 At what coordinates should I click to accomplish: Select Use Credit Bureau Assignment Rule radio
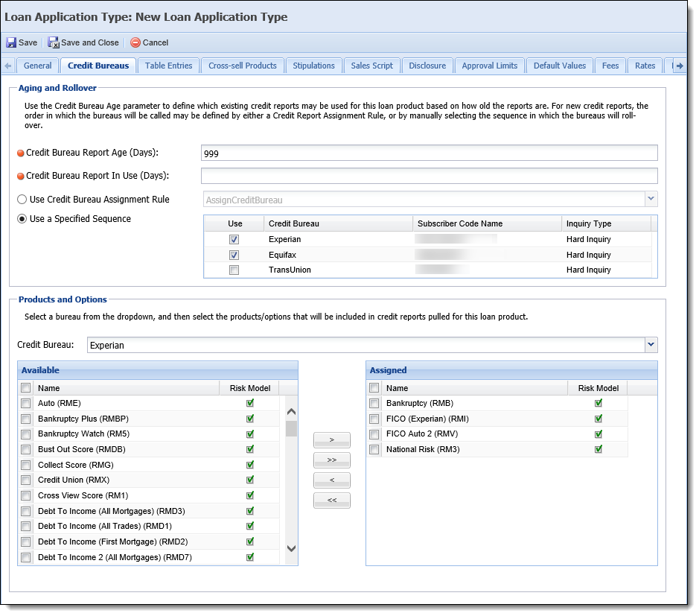click(x=22, y=200)
